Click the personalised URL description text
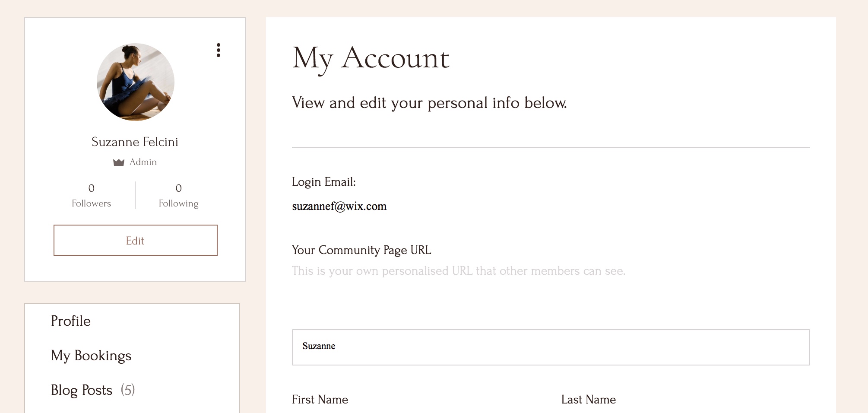Screen dimensions: 868x413 pos(459,271)
